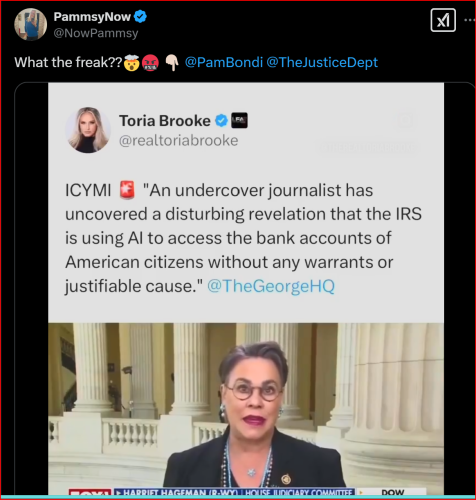Image resolution: width=476 pixels, height=500 pixels.
Task: Click PammsyNow's profile avatar
Action: point(30,24)
